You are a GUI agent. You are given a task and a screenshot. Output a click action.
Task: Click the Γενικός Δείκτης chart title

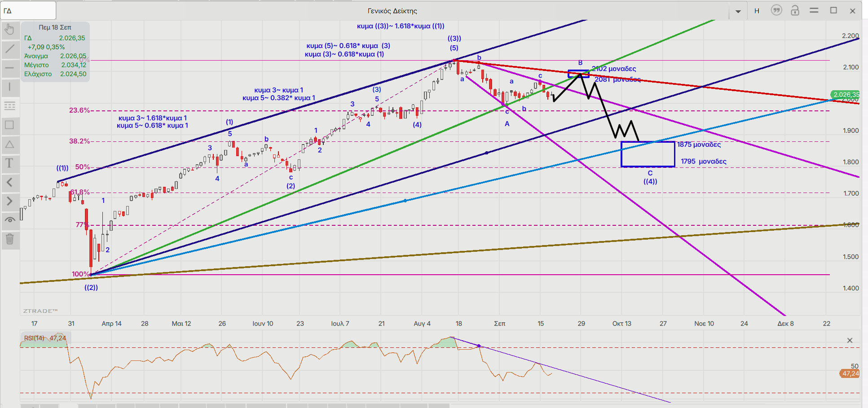point(392,11)
